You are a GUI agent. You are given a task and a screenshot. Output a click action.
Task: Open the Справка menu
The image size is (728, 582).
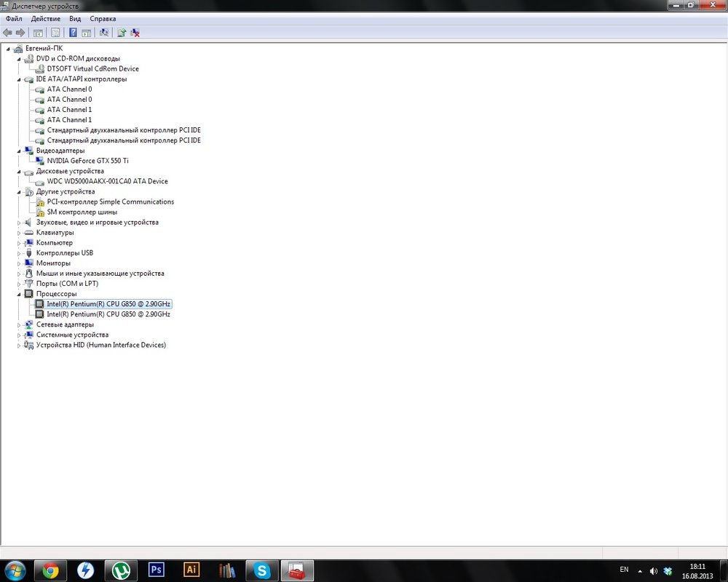coord(103,18)
